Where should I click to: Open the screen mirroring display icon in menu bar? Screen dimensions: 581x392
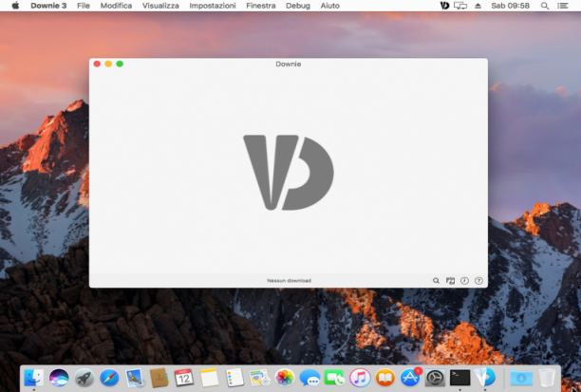click(x=460, y=6)
